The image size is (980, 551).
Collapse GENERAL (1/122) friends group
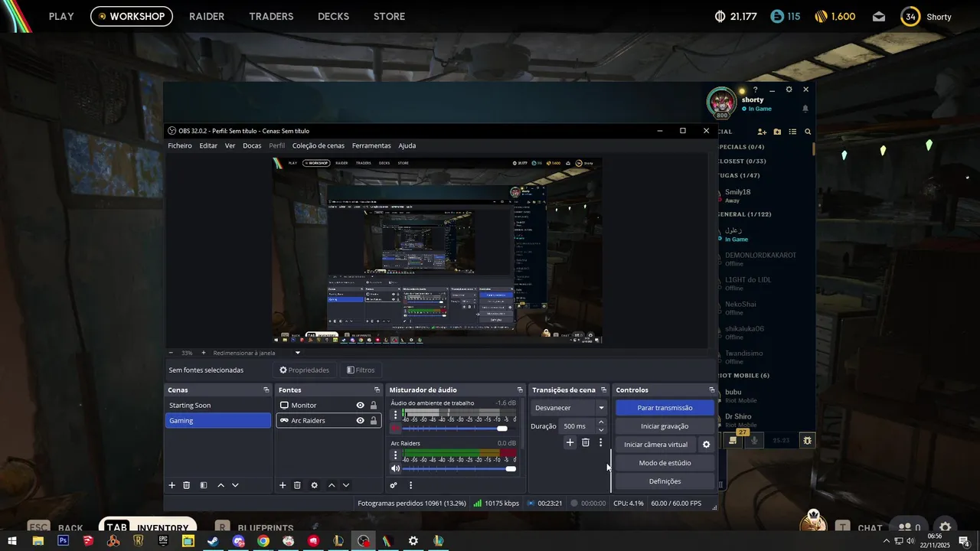(745, 214)
